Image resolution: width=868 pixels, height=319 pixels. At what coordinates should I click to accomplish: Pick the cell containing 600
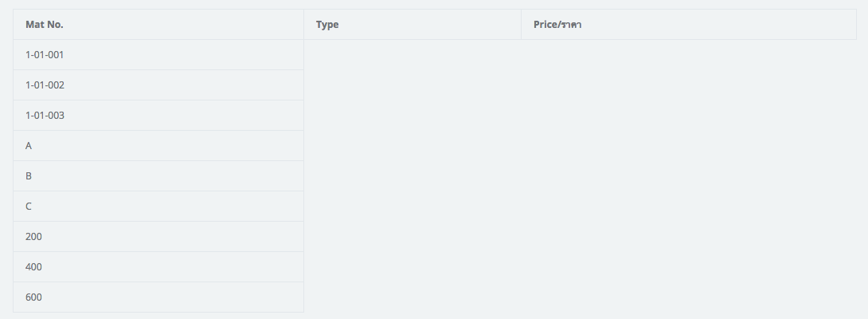click(x=158, y=297)
